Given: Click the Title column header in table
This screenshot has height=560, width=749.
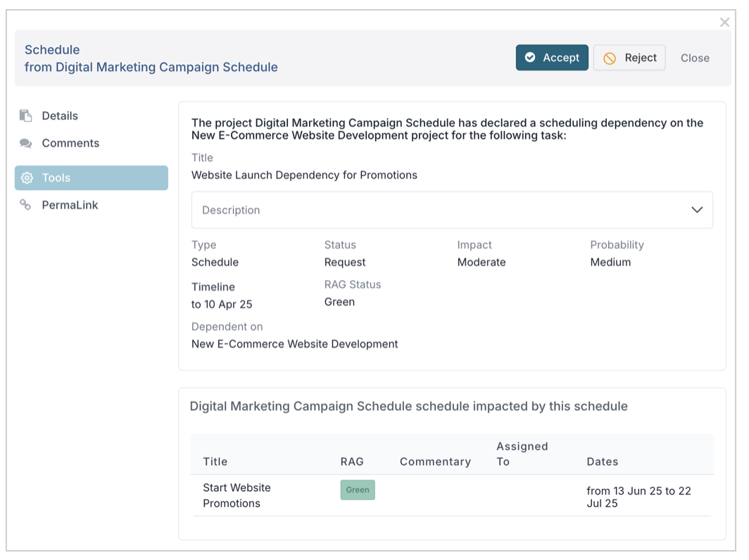Looking at the screenshot, I should coord(215,462).
